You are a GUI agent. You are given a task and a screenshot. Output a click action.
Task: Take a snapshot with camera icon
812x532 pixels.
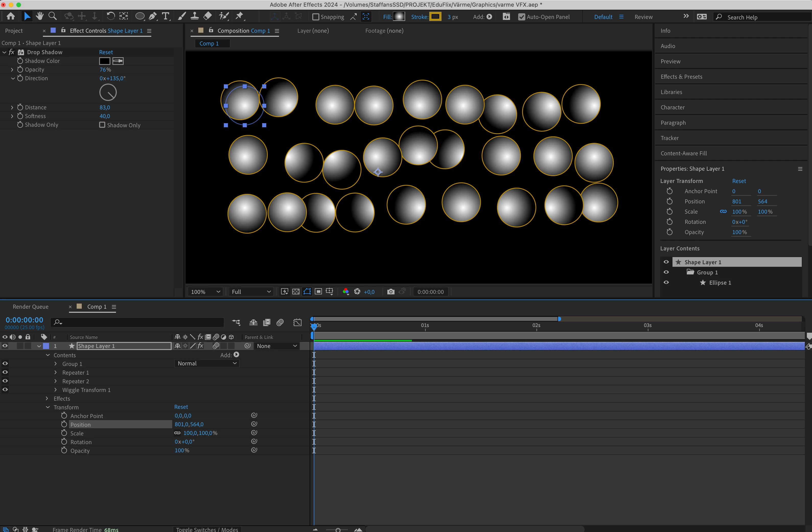(391, 292)
